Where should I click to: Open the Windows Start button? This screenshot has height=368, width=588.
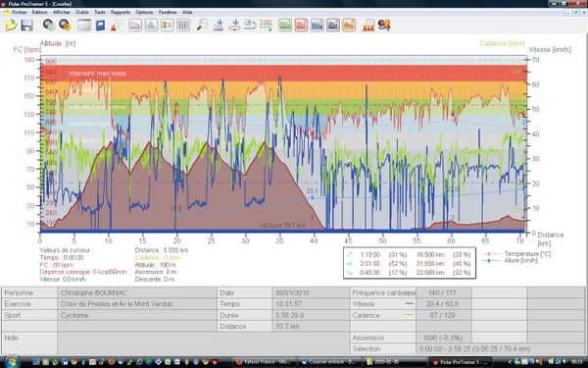tap(11, 361)
